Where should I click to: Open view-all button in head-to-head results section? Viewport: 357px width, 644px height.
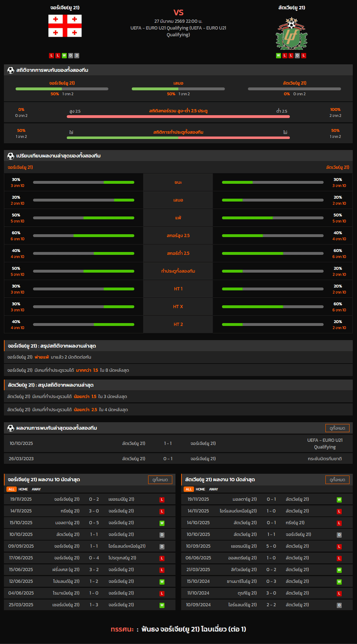click(x=337, y=428)
